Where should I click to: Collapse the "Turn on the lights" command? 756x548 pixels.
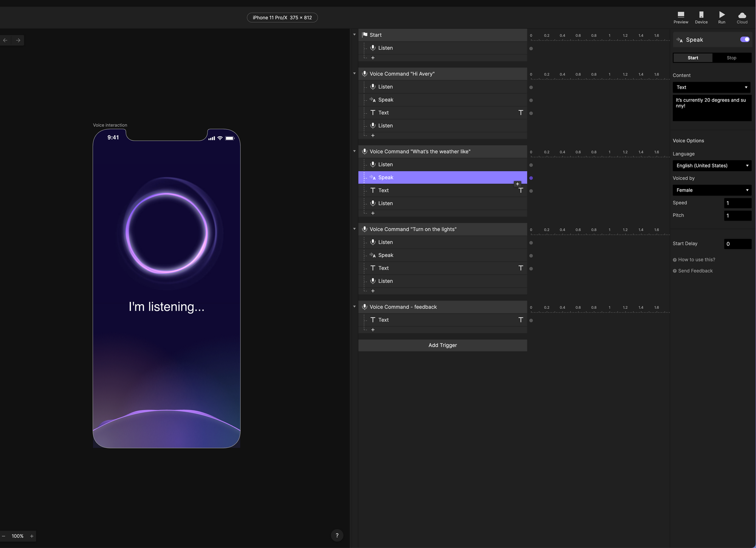355,229
